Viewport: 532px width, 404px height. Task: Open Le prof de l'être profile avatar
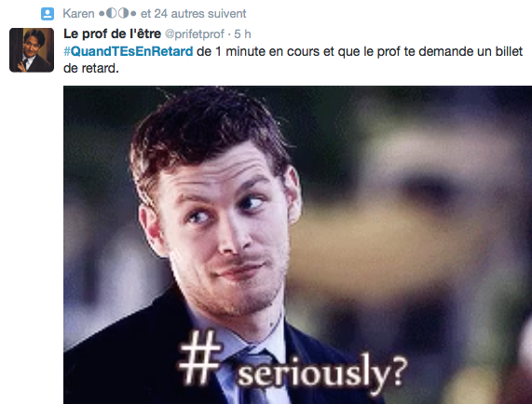tap(32, 50)
